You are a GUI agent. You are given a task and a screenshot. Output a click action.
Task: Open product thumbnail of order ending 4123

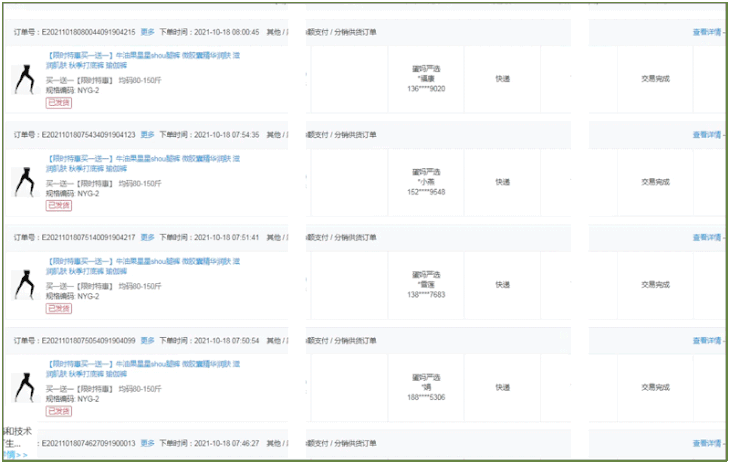pyautogui.click(x=22, y=182)
